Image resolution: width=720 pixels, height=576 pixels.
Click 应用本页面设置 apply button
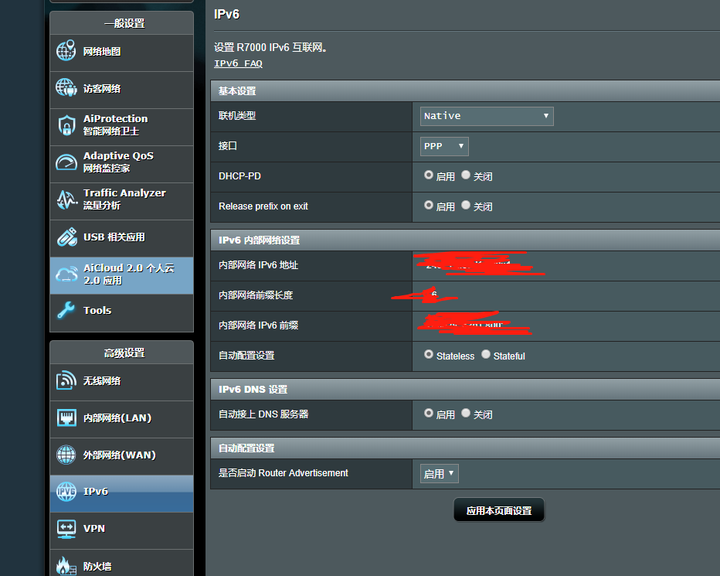499,510
